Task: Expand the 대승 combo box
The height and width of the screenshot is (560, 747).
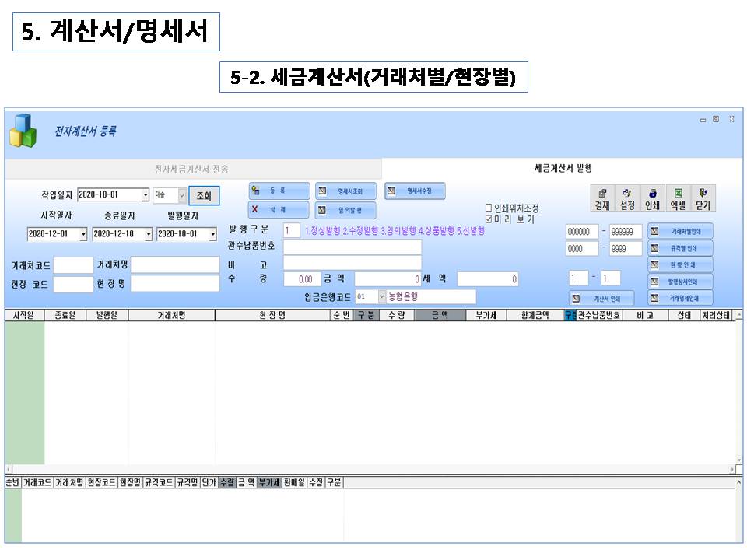Action: click(182, 195)
